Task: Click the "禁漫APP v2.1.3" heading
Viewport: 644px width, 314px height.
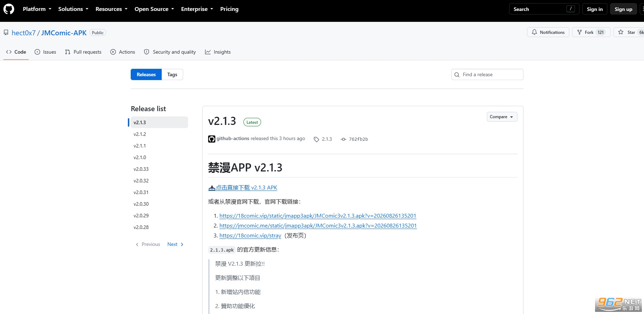Action: click(245, 168)
